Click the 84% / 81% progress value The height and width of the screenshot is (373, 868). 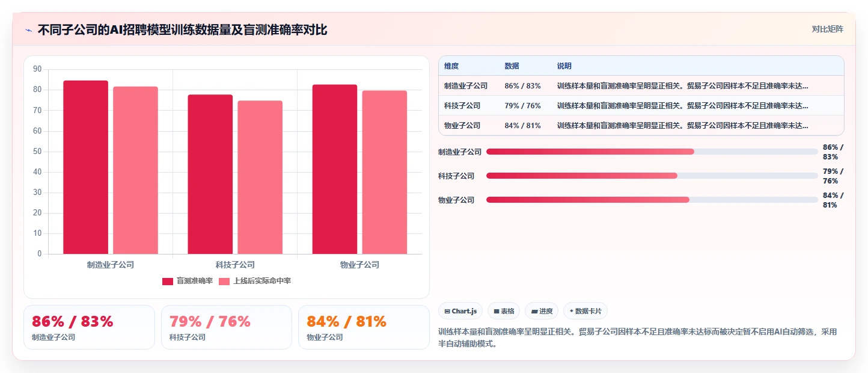[x=833, y=200]
